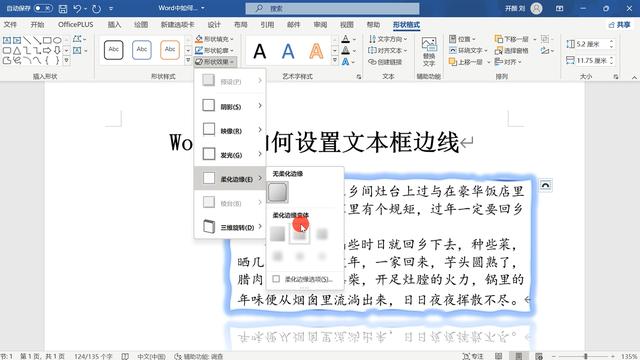Viewport: 640px width, 360px height.
Task: Select the triangle shape in gallery
Action: [17, 51]
